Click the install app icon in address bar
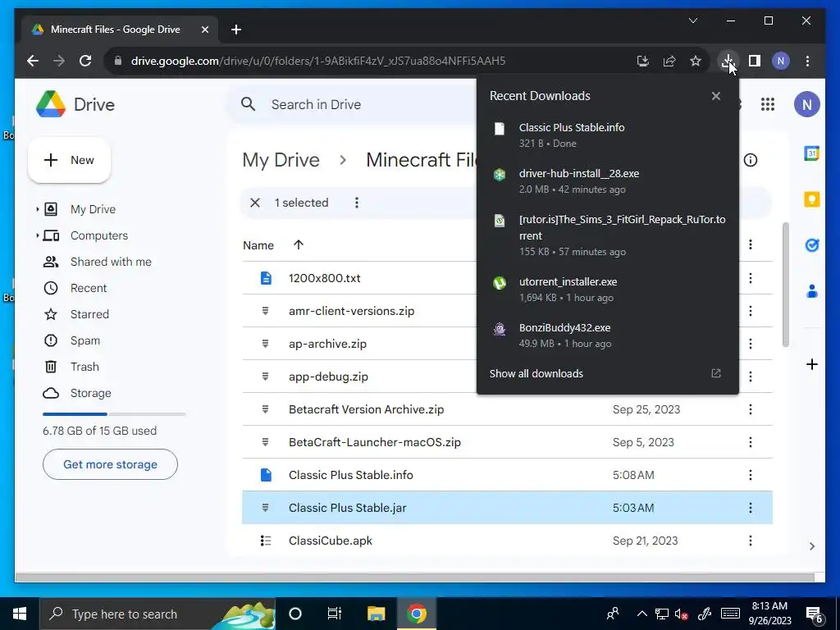Screen dimensions: 840x630 [x=643, y=61]
